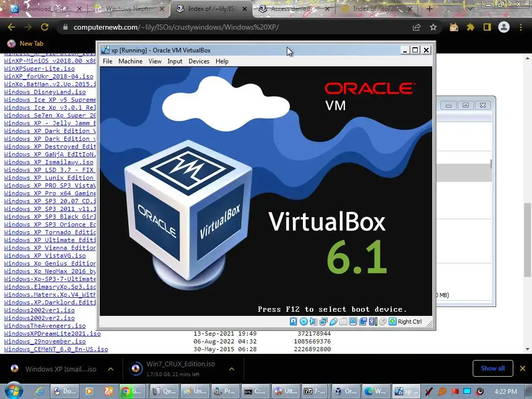Open the Command Prompt taskbar button
The width and height of the screenshot is (532, 399).
(x=256, y=391)
